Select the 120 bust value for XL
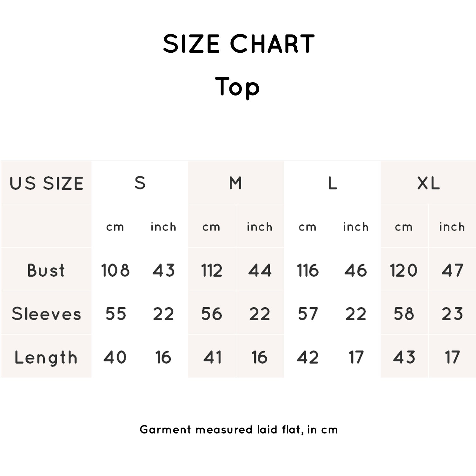This screenshot has height=476, width=476. pyautogui.click(x=404, y=270)
